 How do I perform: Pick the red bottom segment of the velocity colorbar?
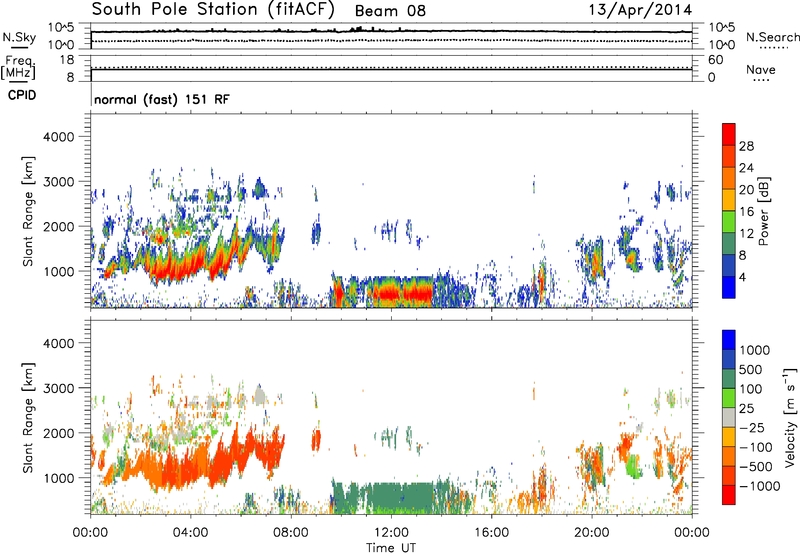[729, 495]
